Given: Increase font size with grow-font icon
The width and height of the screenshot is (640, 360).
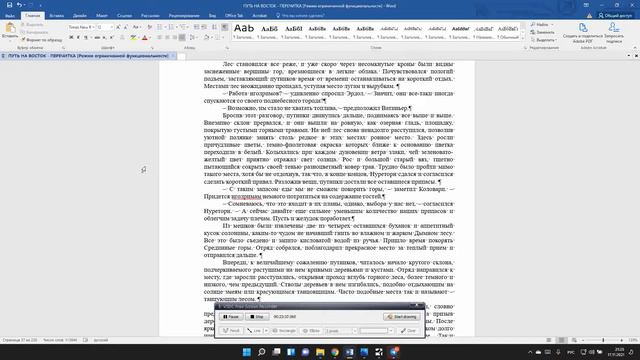Looking at the screenshot, I should coord(118,27).
